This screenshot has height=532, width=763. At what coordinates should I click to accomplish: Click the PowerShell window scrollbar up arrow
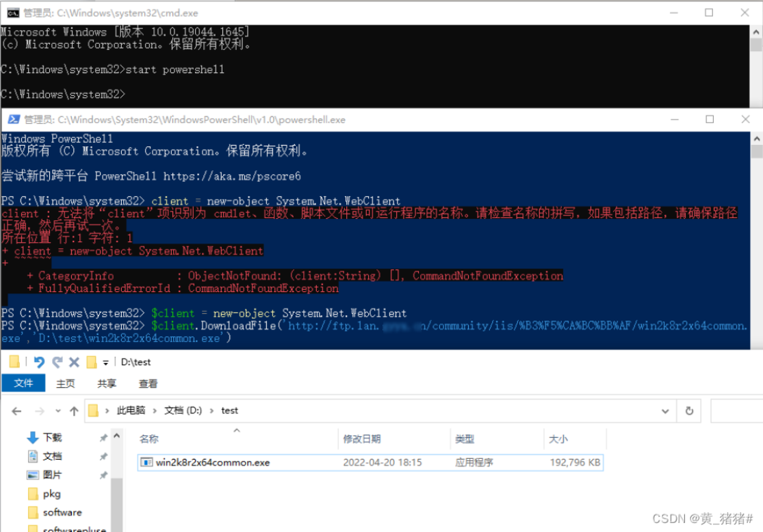[x=756, y=139]
